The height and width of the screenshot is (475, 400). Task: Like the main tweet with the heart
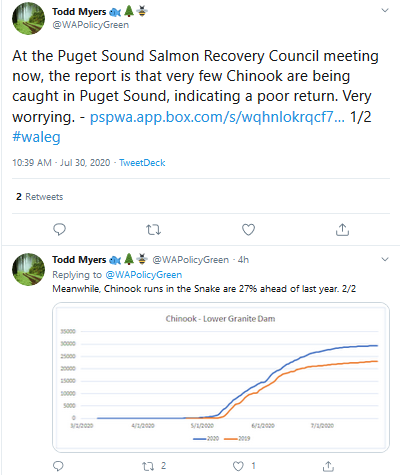[248, 230]
